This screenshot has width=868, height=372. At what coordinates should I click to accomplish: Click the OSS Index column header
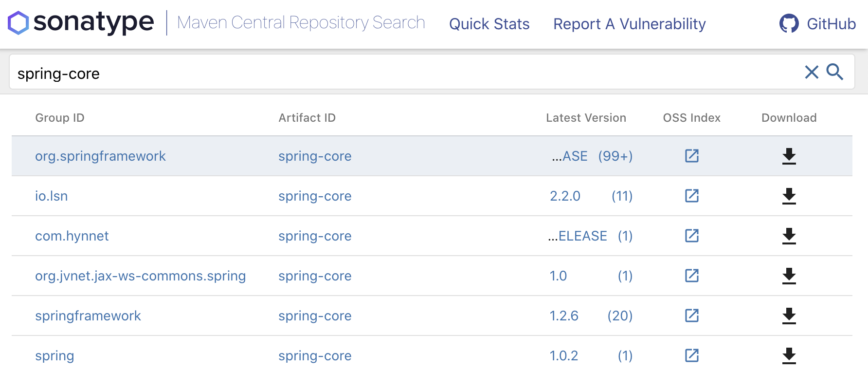692,118
